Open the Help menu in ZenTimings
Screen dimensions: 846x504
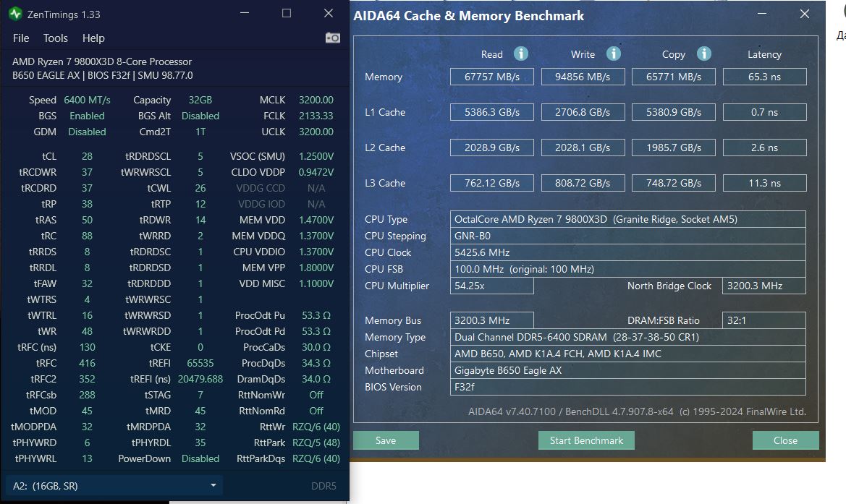click(93, 38)
